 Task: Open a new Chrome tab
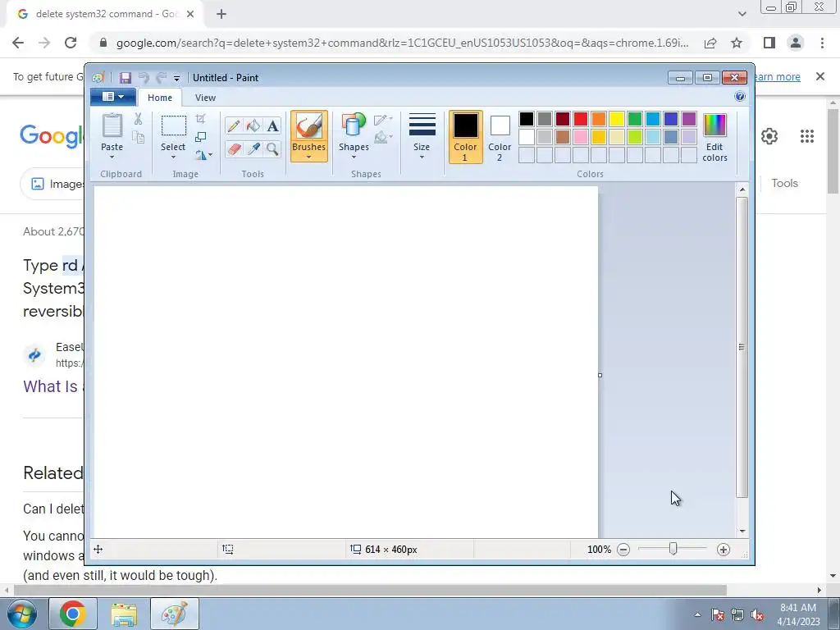pos(221,15)
